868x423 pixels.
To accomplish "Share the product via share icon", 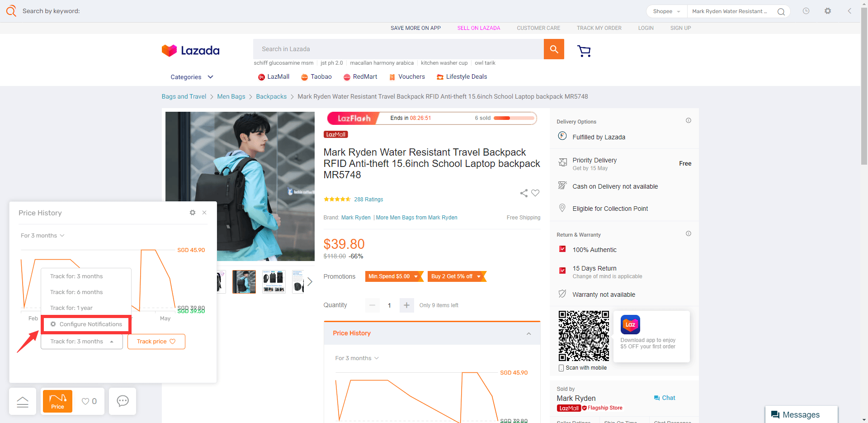I will click(524, 193).
